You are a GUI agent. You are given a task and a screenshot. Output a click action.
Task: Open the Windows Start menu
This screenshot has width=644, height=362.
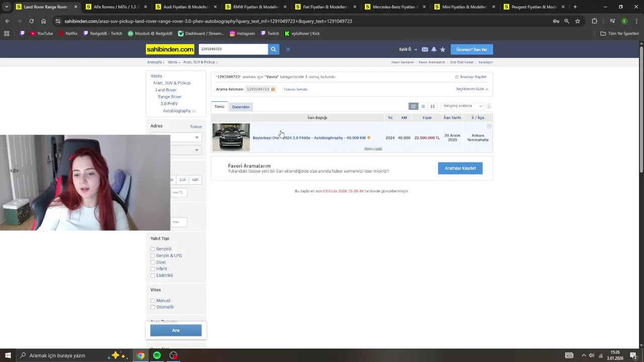coord(8,355)
